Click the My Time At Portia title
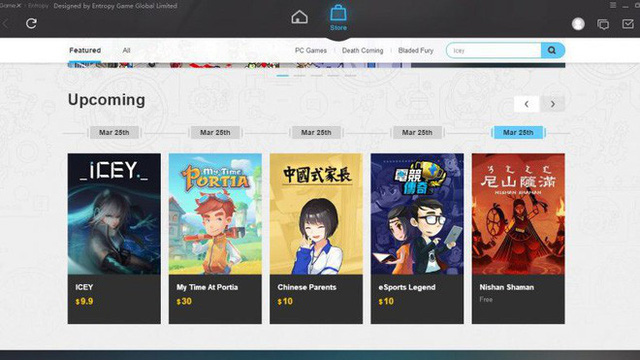This screenshot has width=640, height=360. tap(207, 287)
